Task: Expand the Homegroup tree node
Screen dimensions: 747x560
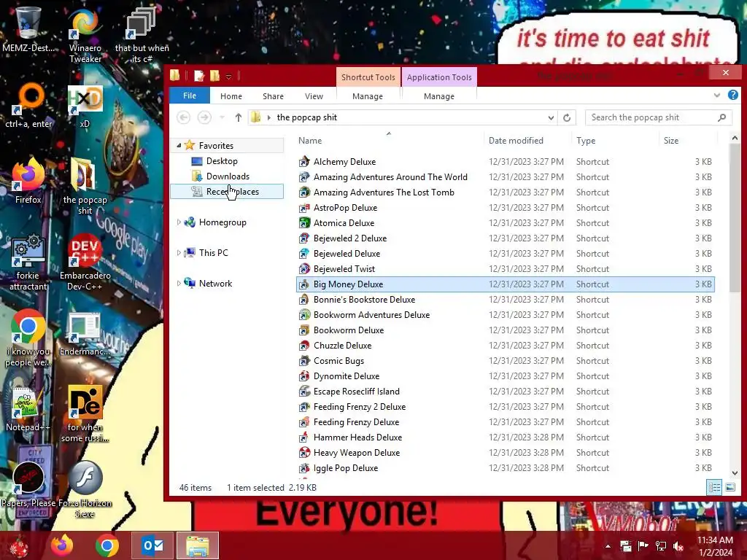Action: click(179, 222)
